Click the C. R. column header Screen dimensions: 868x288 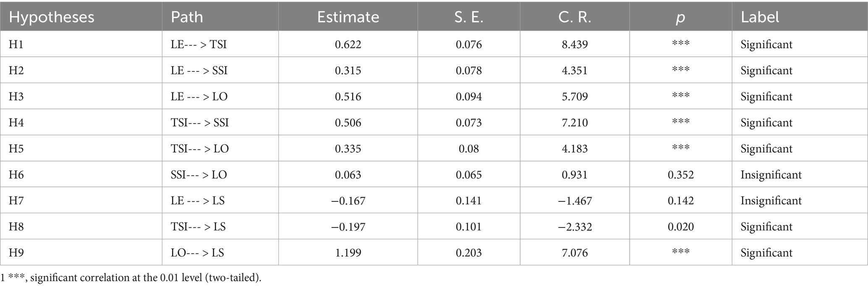click(575, 17)
